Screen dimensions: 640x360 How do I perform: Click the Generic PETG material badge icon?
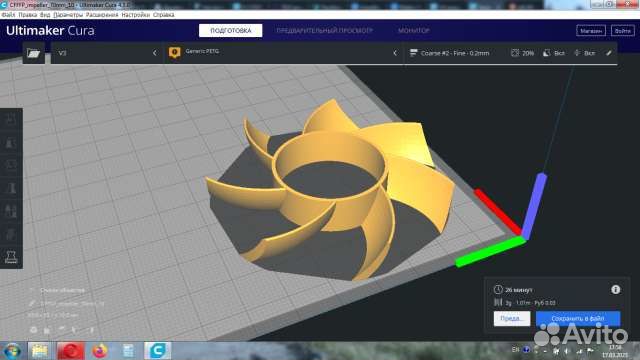click(175, 53)
